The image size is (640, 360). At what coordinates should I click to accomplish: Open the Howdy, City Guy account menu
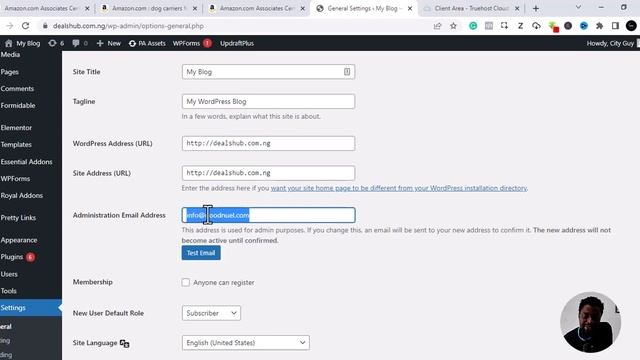(x=612, y=43)
